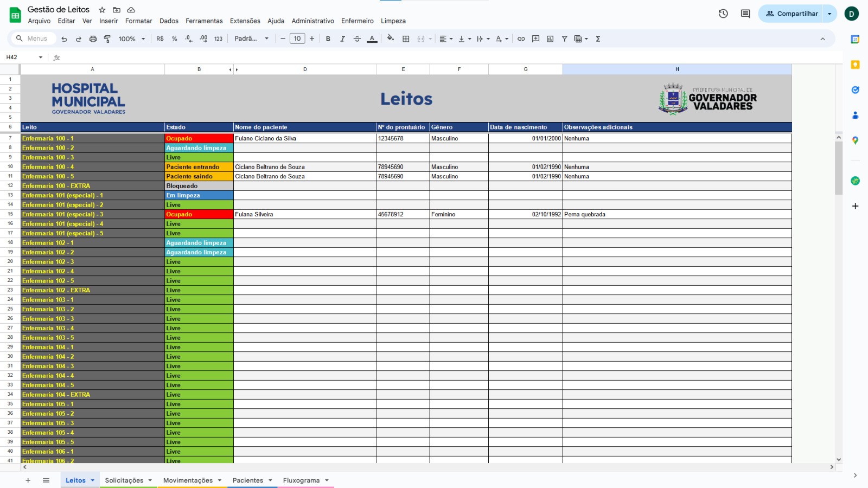Insert a link using the toolbar icon
The image size is (868, 488).
[521, 38]
